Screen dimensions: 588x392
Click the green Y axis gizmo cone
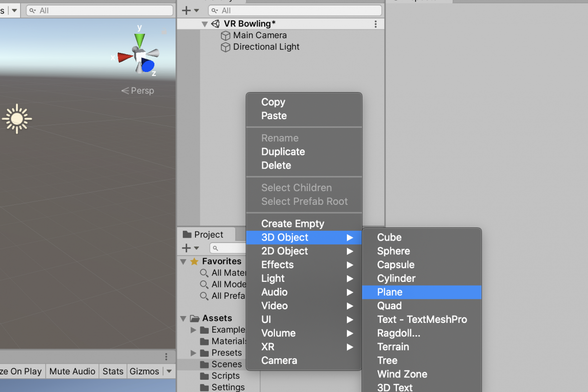point(140,40)
